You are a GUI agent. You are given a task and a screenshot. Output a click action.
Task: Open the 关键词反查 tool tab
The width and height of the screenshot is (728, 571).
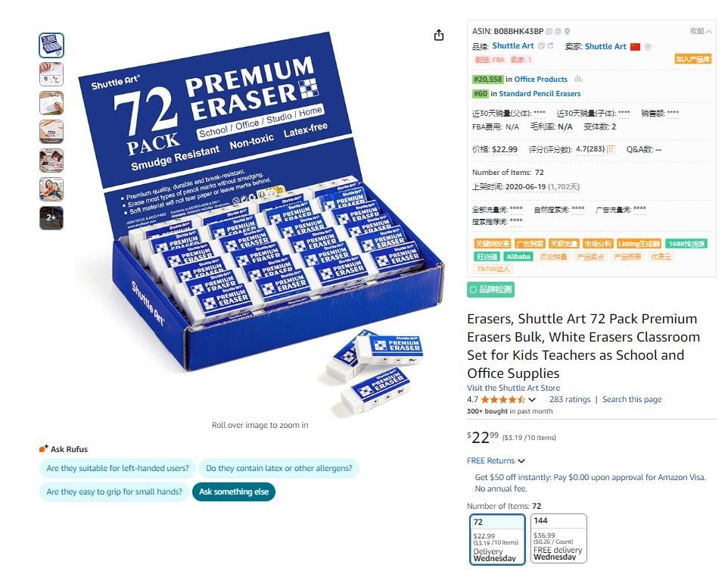point(493,244)
